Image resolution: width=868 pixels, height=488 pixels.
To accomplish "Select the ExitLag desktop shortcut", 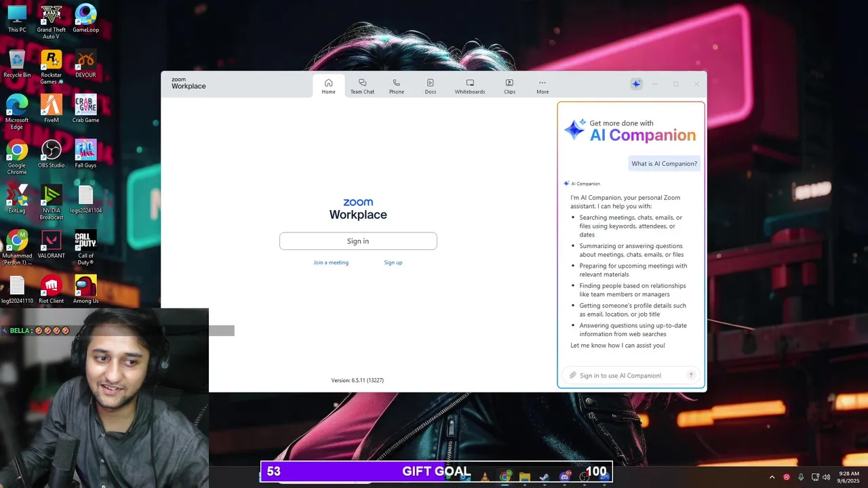I will 17,199.
